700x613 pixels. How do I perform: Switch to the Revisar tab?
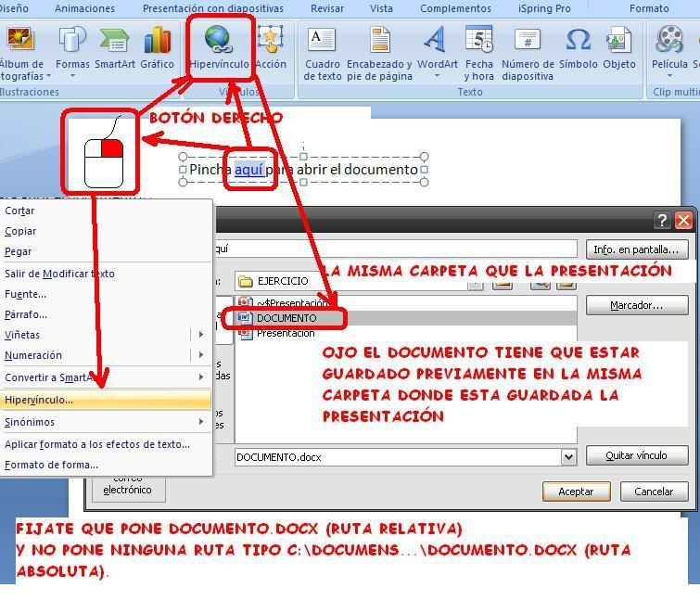[x=327, y=8]
